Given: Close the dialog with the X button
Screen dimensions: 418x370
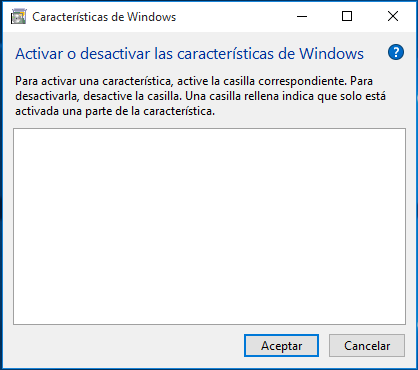Looking at the screenshot, I should (x=393, y=16).
